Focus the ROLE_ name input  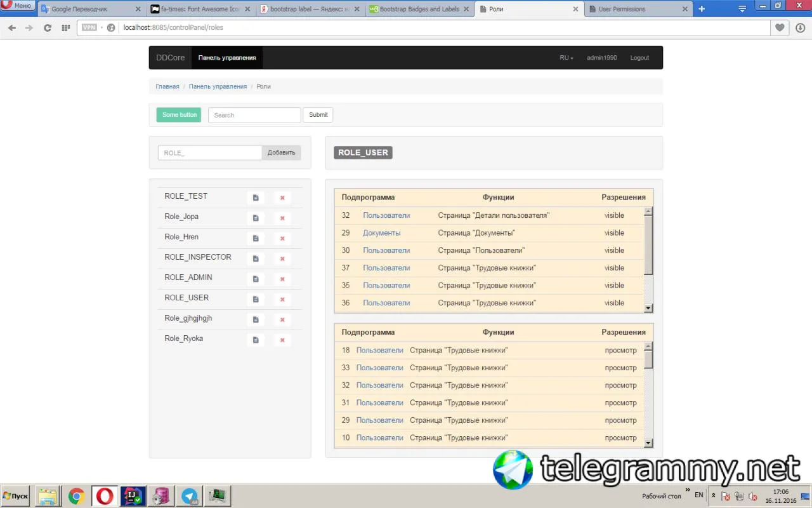click(x=210, y=153)
